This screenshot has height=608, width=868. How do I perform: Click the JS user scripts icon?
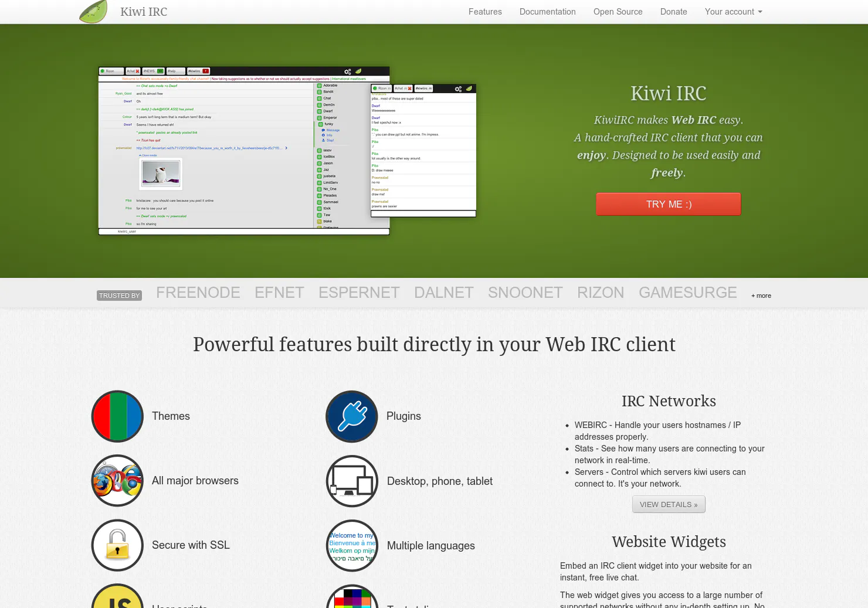pos(117,596)
